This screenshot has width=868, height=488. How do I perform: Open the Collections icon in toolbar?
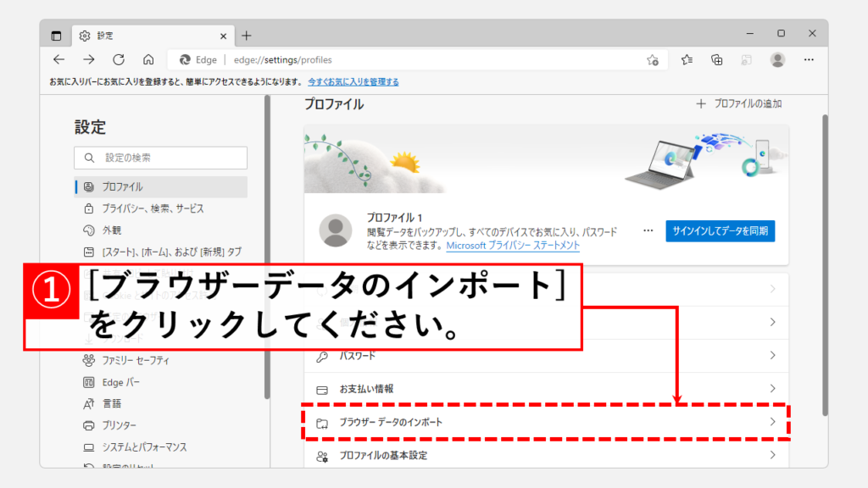click(717, 59)
